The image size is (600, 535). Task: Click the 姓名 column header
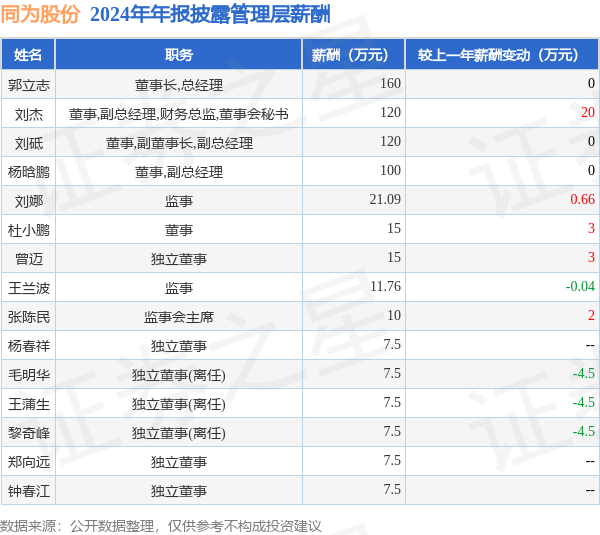[28, 54]
